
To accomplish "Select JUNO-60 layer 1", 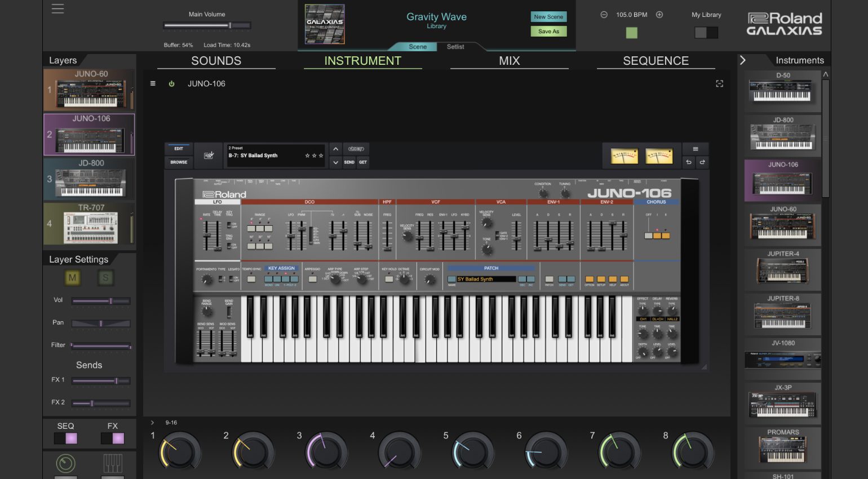I will 90,90.
